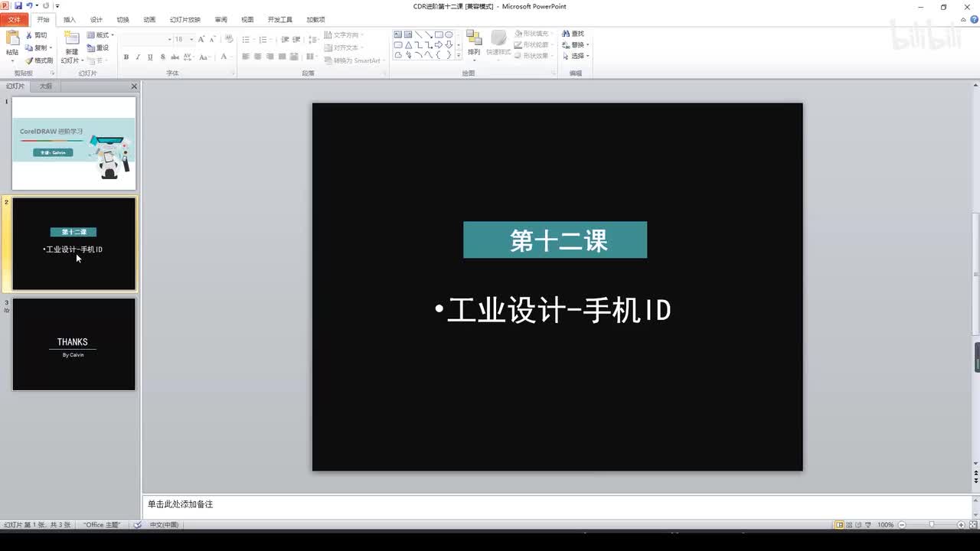Open the Review (审阅) tab

tap(220, 20)
